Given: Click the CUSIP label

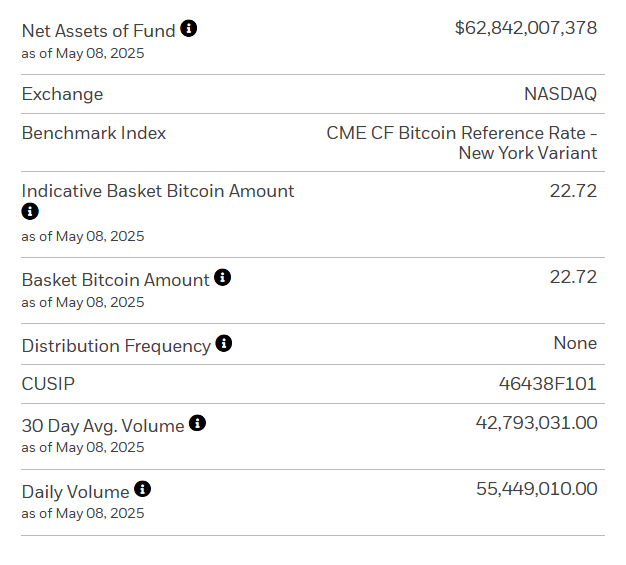Looking at the screenshot, I should point(48,384).
